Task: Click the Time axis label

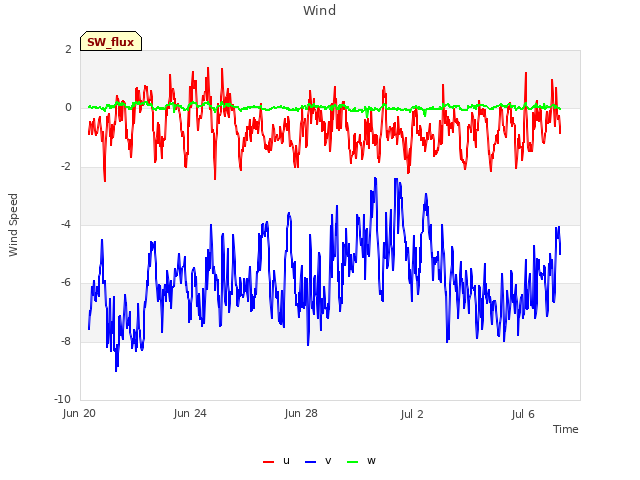Action: 566,429
